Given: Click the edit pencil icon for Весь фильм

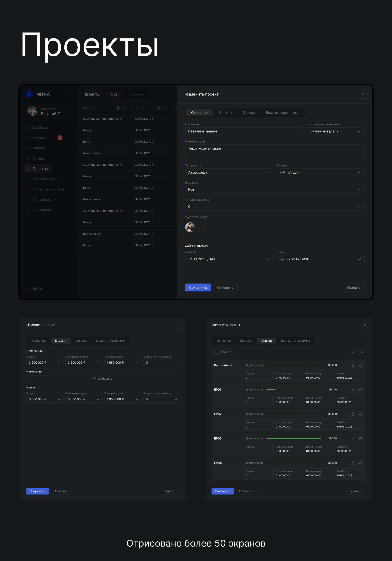Looking at the screenshot, I should coord(353,365).
